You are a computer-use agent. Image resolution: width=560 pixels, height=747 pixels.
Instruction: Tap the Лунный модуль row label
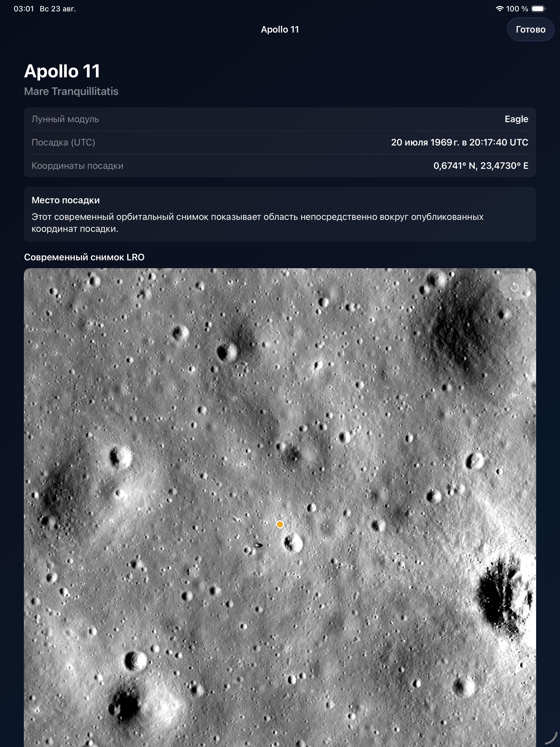(x=65, y=119)
